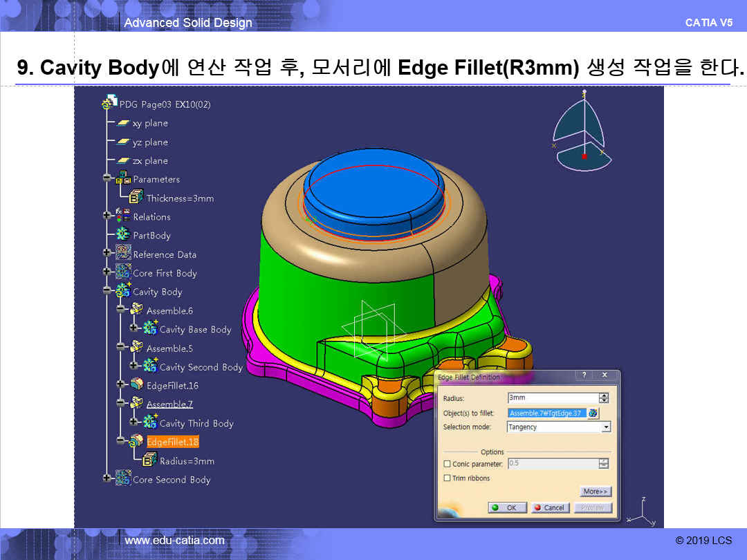Enable the Conic parameter checkbox
Screen dimensions: 747x560
pyautogui.click(x=447, y=464)
